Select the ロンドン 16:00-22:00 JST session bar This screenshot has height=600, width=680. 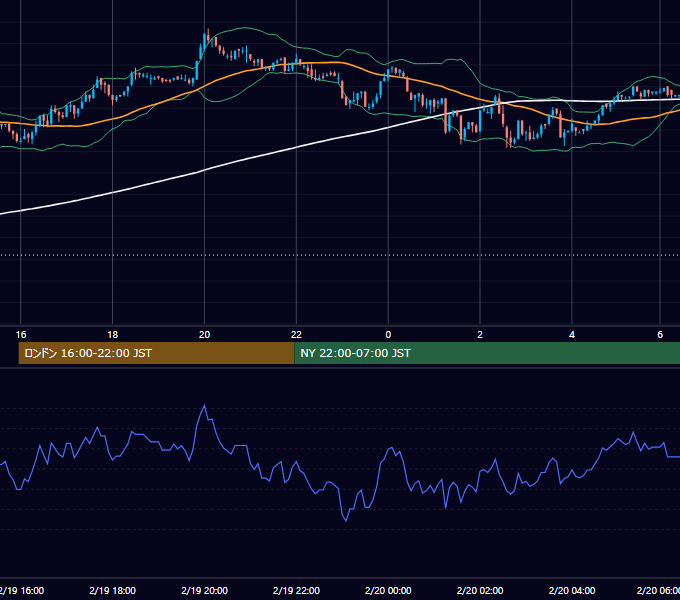[x=156, y=353]
